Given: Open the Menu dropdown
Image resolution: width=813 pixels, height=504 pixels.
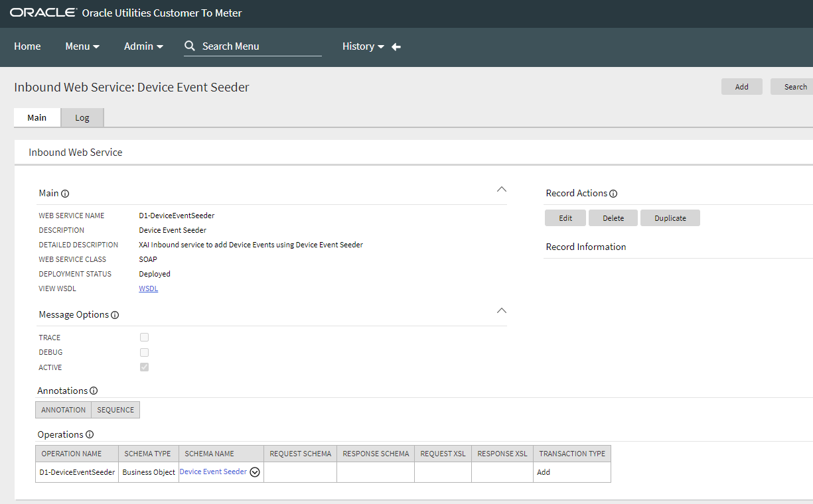Looking at the screenshot, I should tap(82, 46).
